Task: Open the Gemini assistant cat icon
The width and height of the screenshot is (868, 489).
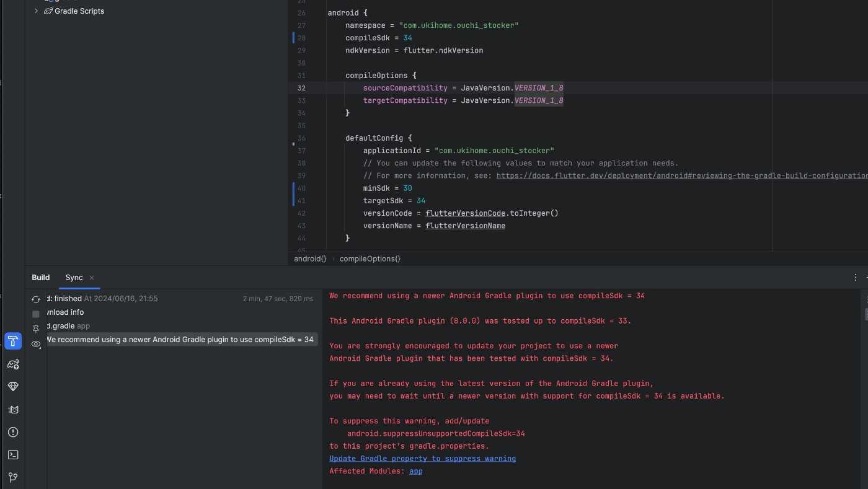Action: [x=13, y=409]
